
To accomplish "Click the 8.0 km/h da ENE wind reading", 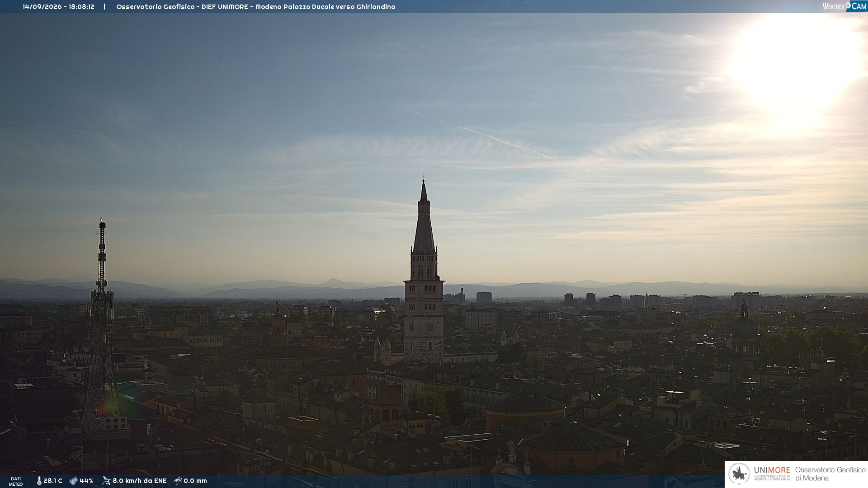I will pyautogui.click(x=140, y=481).
